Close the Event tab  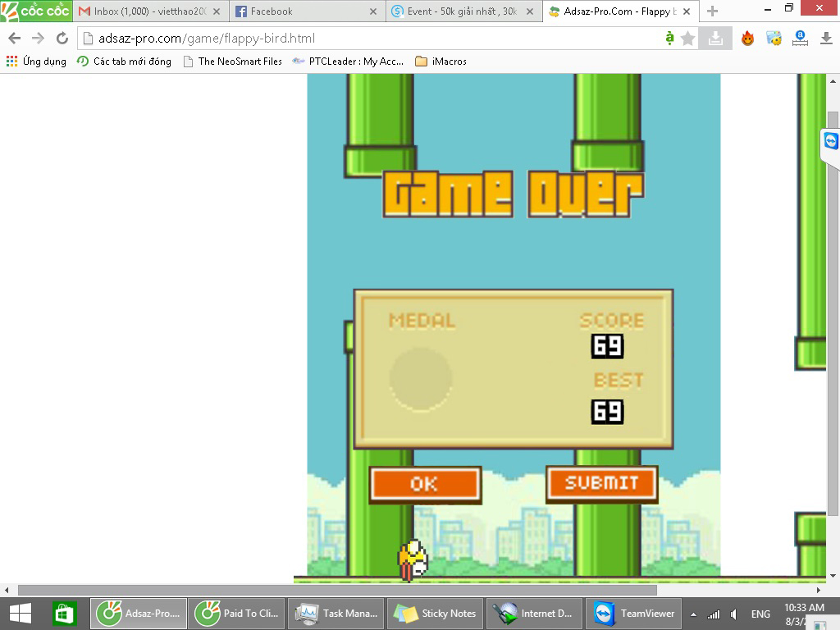pos(530,11)
